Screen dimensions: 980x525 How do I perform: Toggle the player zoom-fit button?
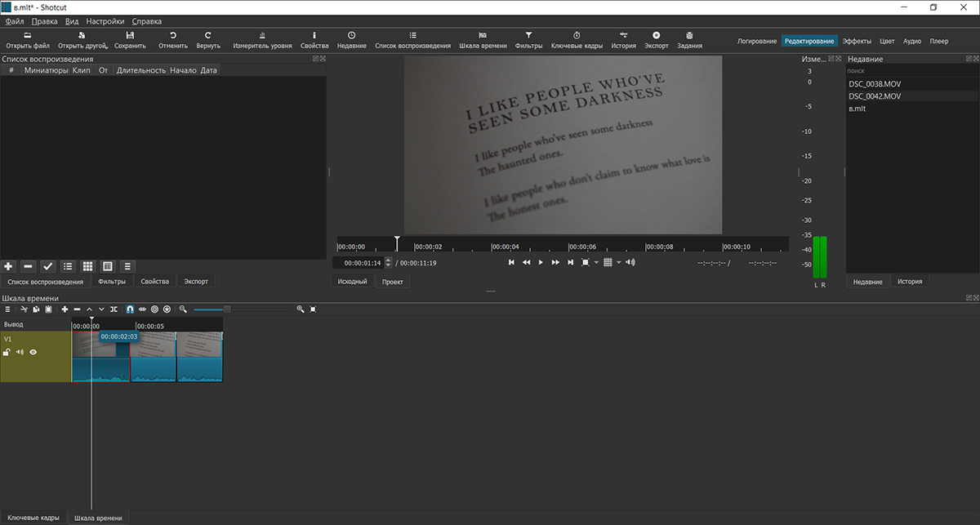coord(586,262)
